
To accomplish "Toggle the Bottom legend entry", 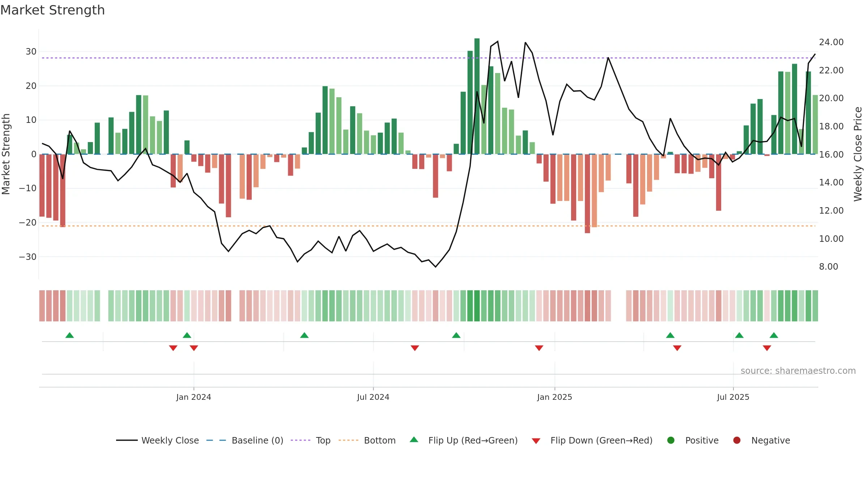I will 367,440.
